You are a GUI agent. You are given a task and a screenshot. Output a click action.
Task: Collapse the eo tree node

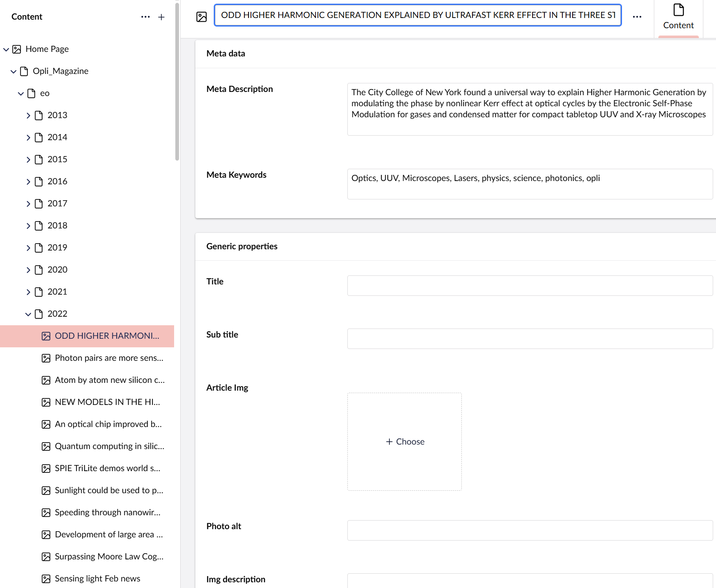click(x=21, y=94)
